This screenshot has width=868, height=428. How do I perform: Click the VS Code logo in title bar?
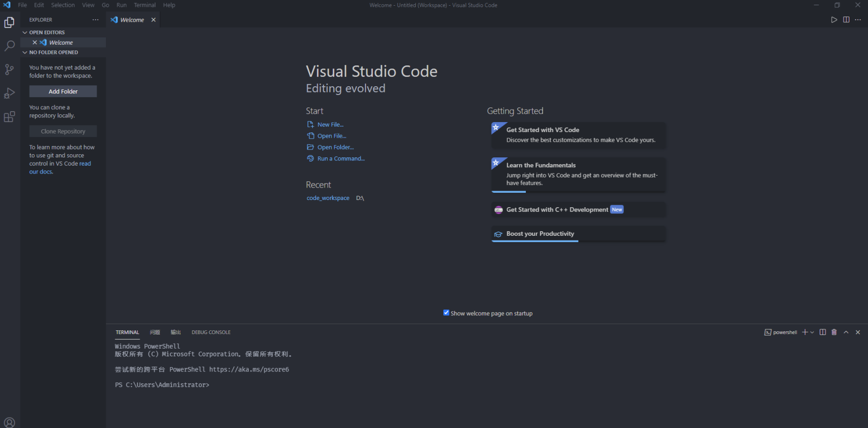click(7, 5)
